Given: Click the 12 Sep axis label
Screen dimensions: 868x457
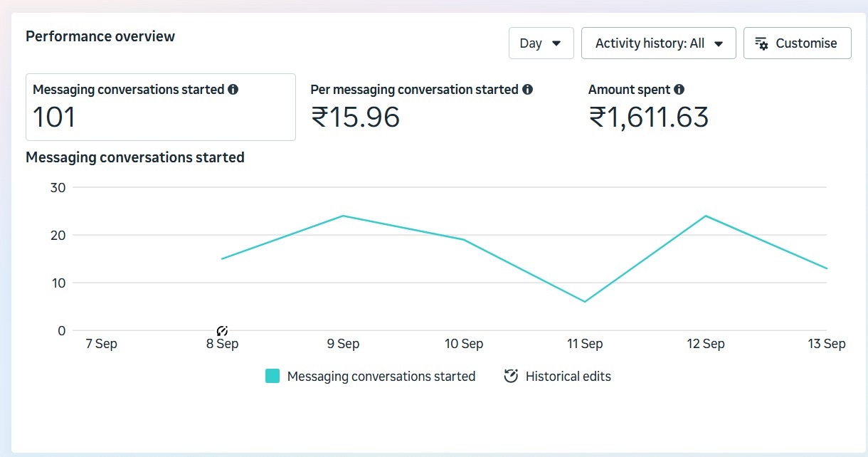Looking at the screenshot, I should click(706, 344).
